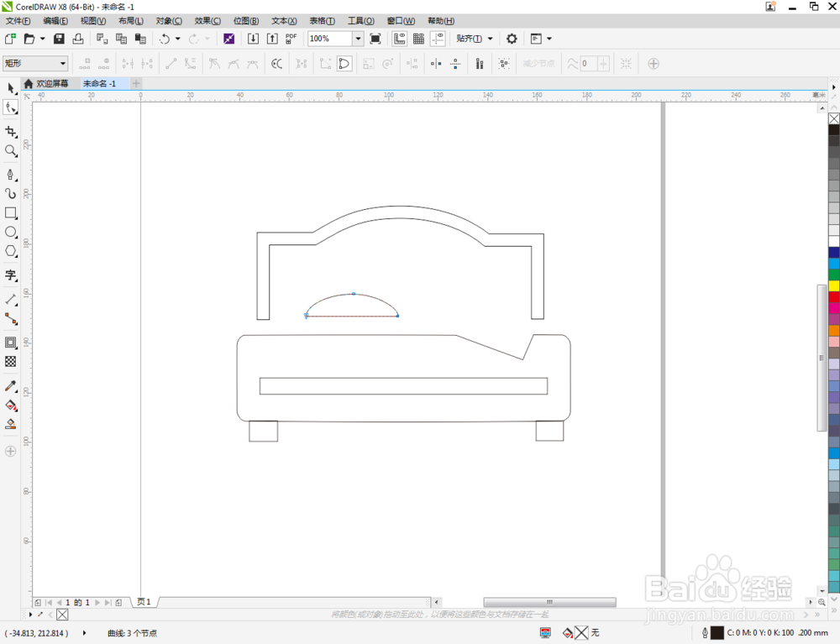
Task: Open the zoom level 100% dropdown
Action: (x=358, y=39)
